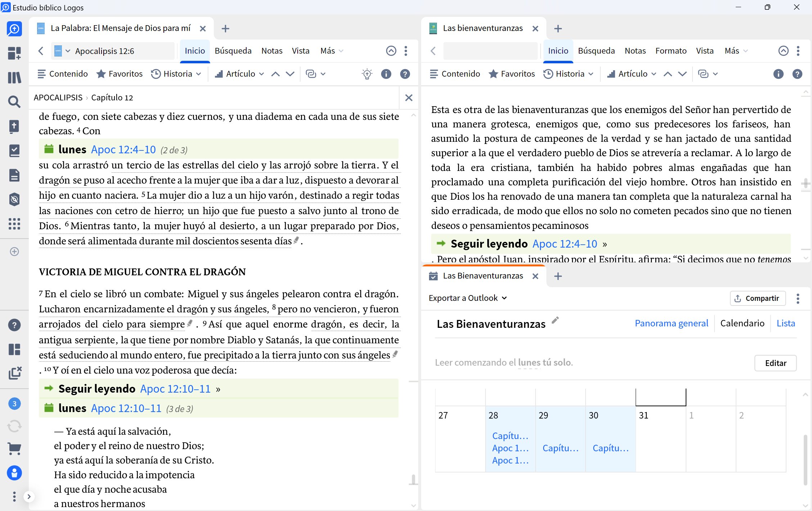812x511 pixels.
Task: Switch to Calendario view
Action: [742, 323]
